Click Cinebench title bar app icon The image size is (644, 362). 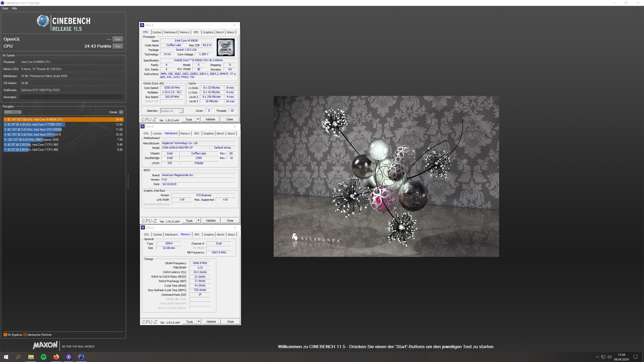pyautogui.click(x=3, y=3)
